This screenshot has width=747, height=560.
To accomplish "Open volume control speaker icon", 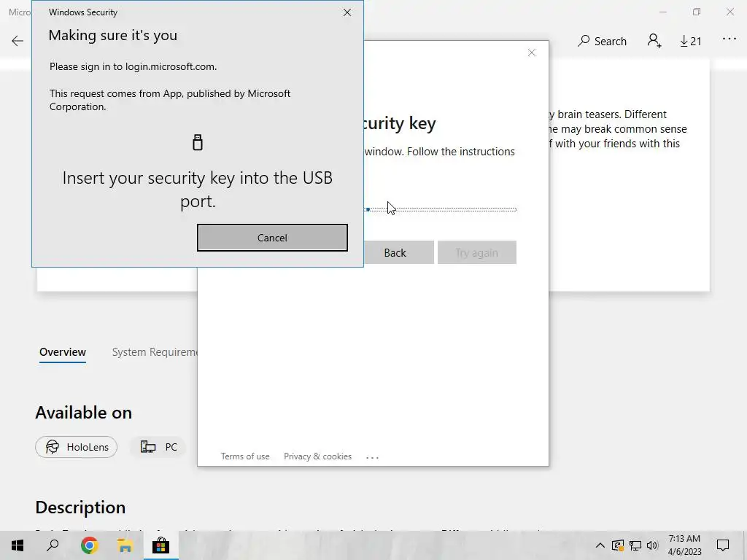I will (x=652, y=545).
